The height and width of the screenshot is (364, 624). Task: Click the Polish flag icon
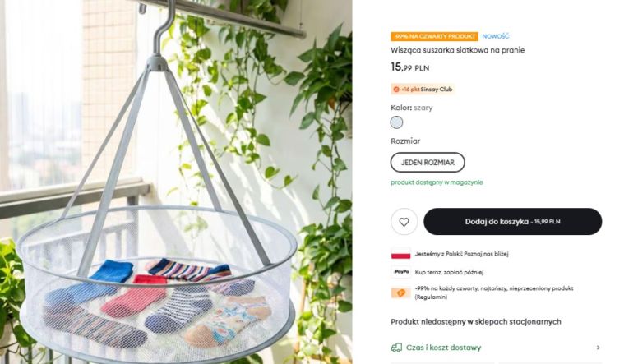[x=400, y=254]
